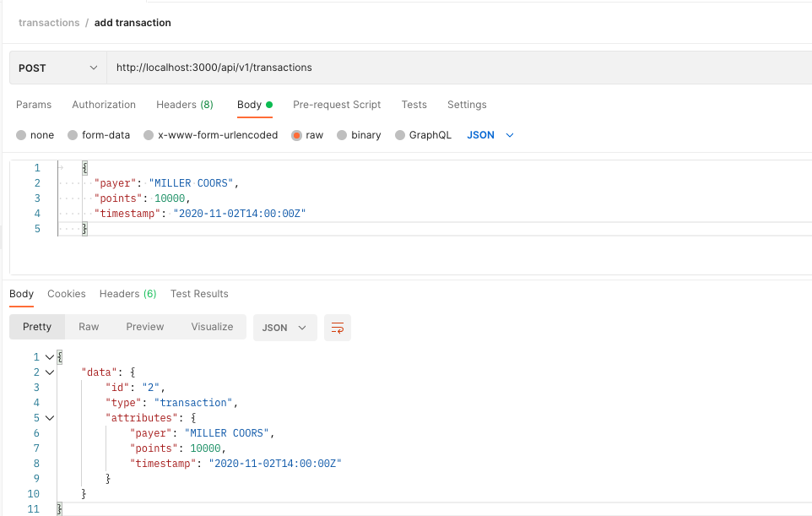Open the Authorization tab
This screenshot has width=812, height=516.
pyautogui.click(x=104, y=105)
